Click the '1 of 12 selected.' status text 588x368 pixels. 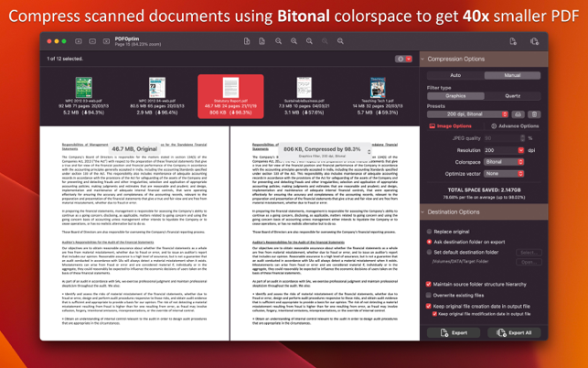[x=65, y=59]
